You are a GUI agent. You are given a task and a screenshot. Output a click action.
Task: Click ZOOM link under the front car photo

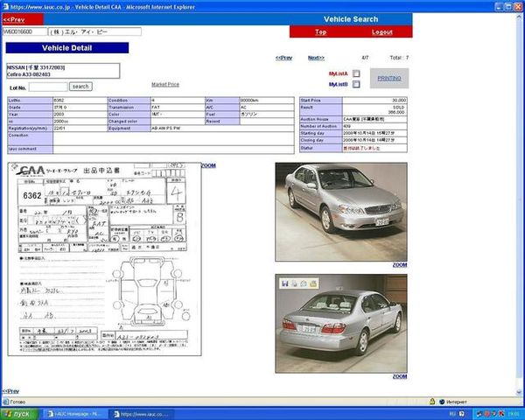click(399, 264)
